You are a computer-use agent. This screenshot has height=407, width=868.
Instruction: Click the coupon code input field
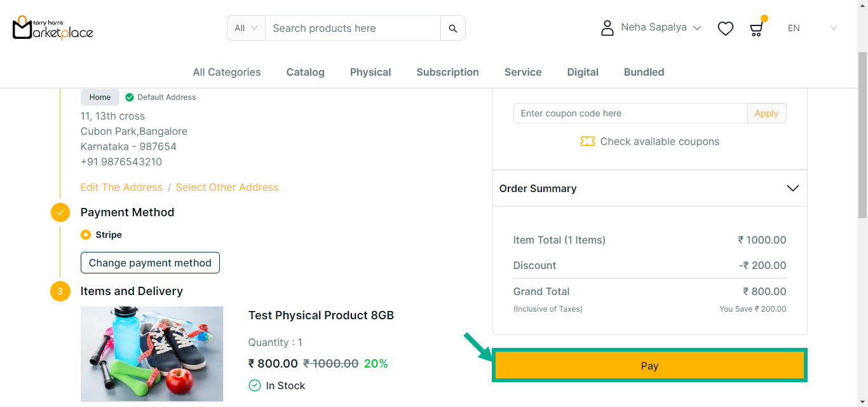click(630, 113)
